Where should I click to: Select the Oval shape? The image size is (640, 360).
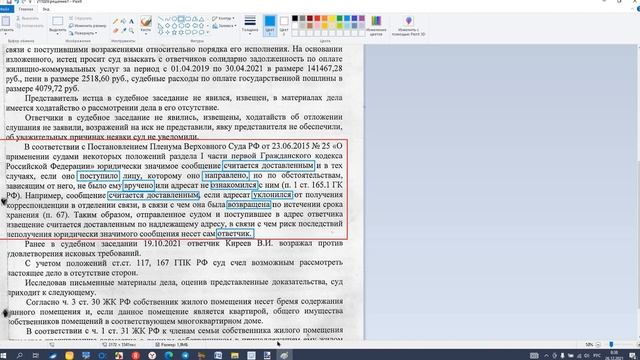click(174, 19)
